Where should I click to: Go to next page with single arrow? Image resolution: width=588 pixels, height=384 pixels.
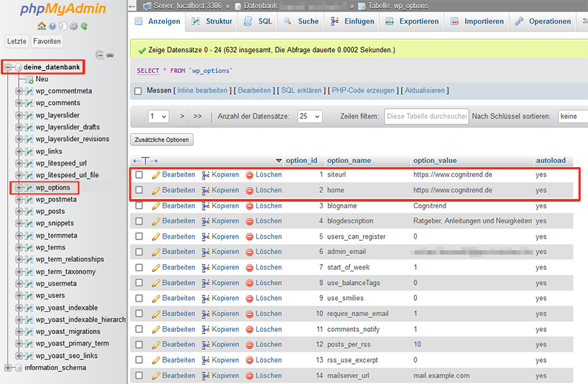click(x=182, y=116)
